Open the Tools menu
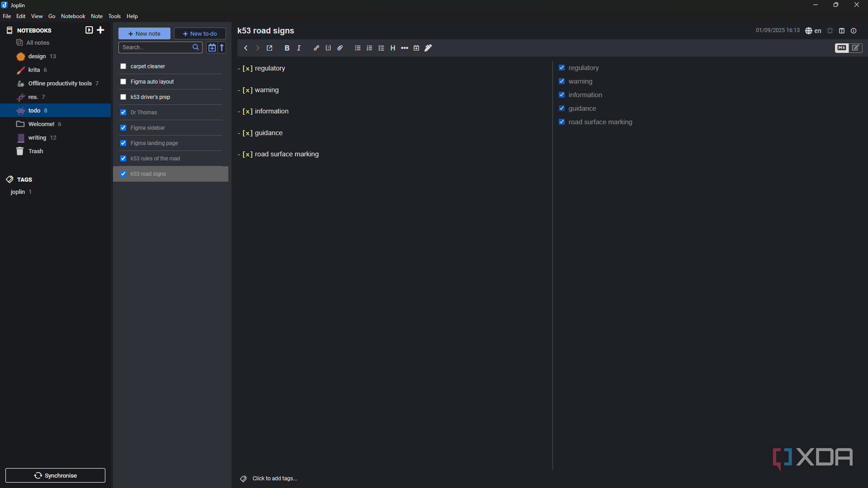Viewport: 868px width, 488px height. click(114, 16)
